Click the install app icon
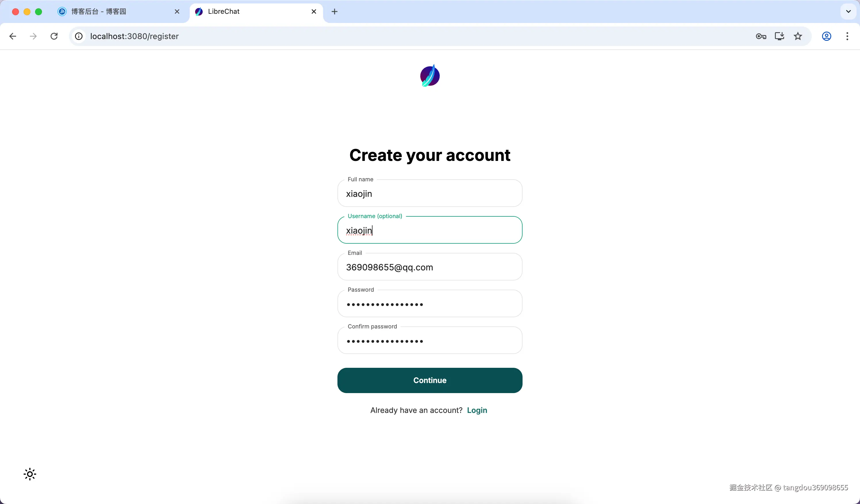 click(x=779, y=36)
